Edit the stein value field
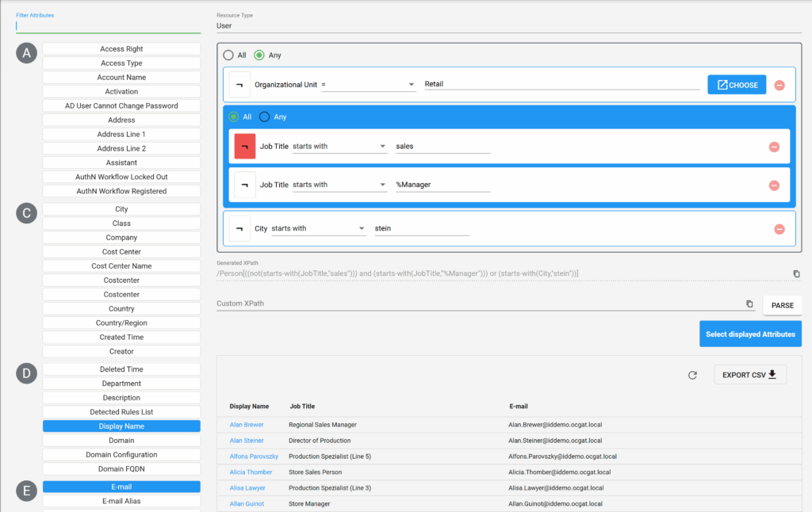Viewport: 812px width, 512px height. [x=422, y=228]
